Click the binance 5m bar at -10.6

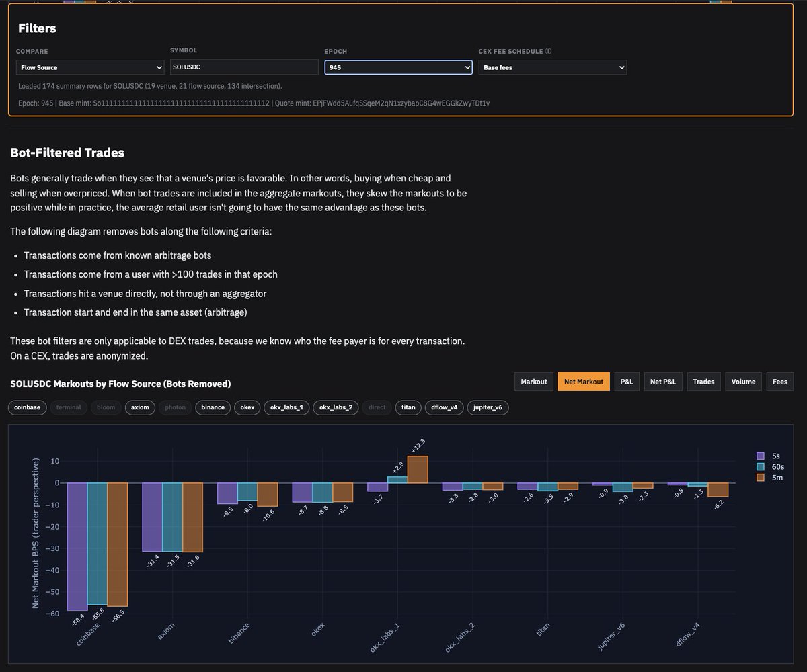[268, 494]
